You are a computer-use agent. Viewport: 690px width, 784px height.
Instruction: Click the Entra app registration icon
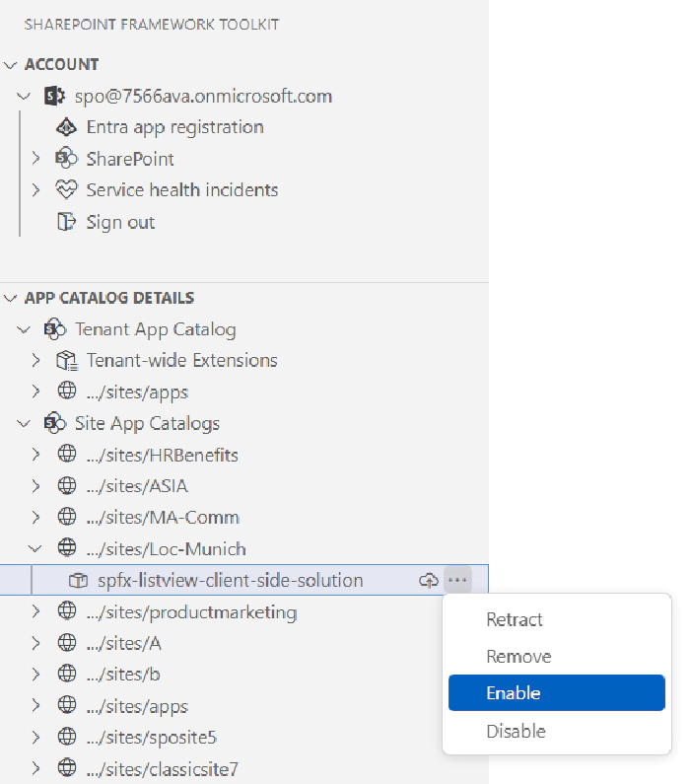click(x=67, y=127)
